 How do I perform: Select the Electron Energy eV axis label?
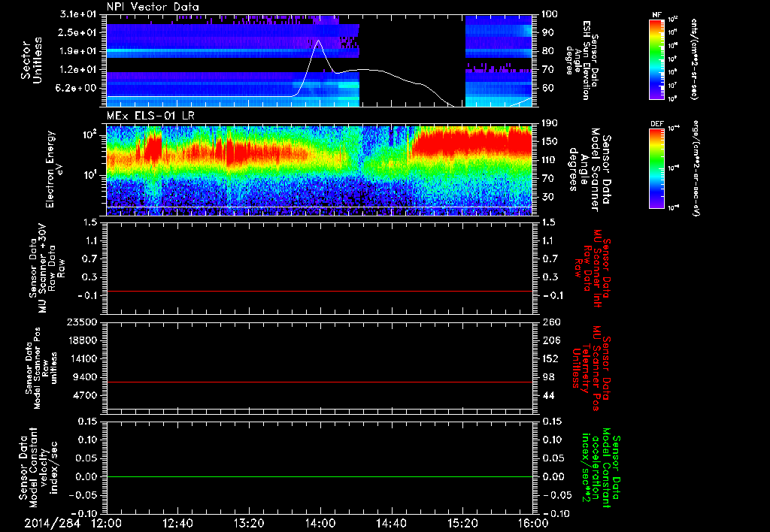(54, 169)
